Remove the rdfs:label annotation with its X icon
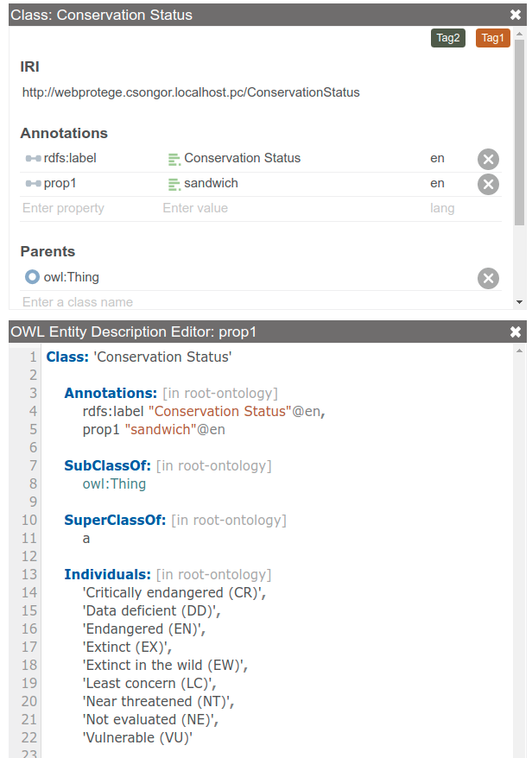This screenshot has height=758, width=532. tap(488, 159)
